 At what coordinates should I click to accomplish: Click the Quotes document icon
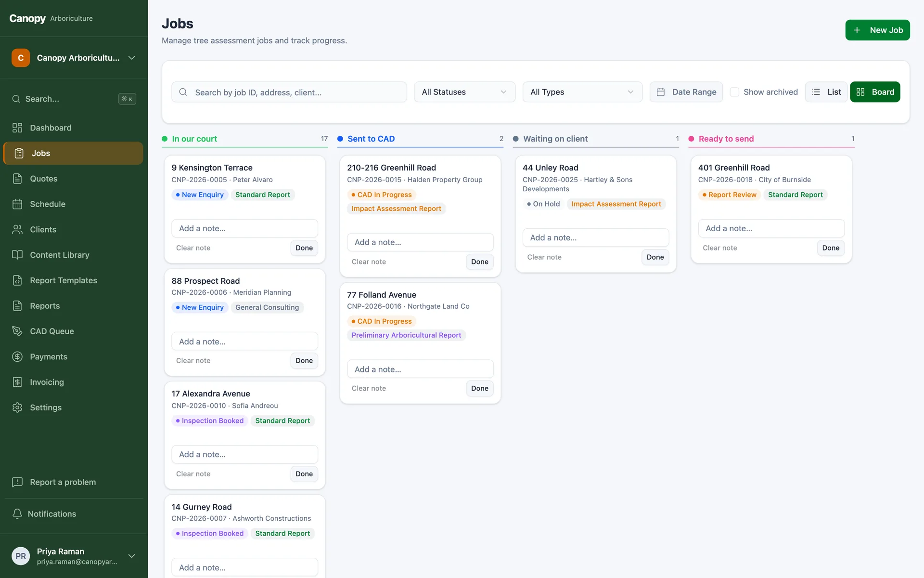click(17, 179)
